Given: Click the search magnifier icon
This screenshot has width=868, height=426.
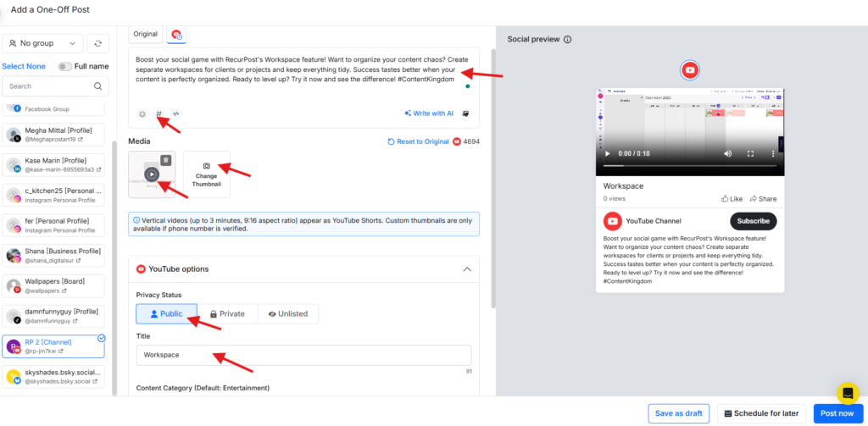Looking at the screenshot, I should point(98,86).
